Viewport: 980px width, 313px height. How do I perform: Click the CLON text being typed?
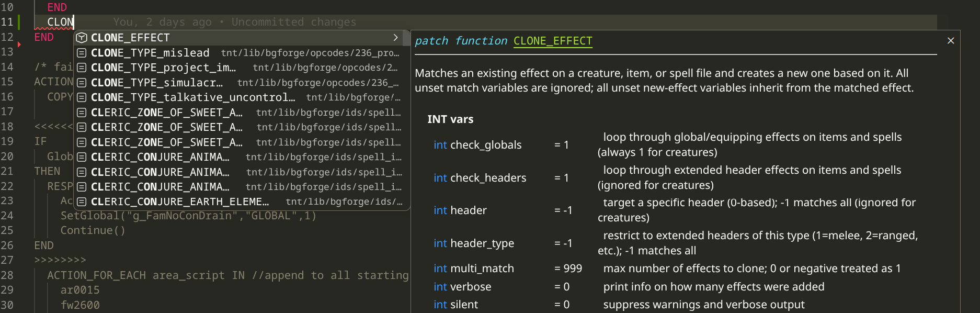click(60, 22)
